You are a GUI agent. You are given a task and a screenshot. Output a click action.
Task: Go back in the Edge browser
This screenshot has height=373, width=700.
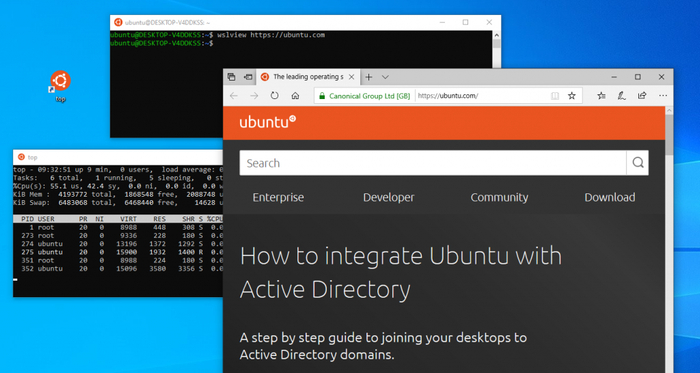[x=233, y=95]
